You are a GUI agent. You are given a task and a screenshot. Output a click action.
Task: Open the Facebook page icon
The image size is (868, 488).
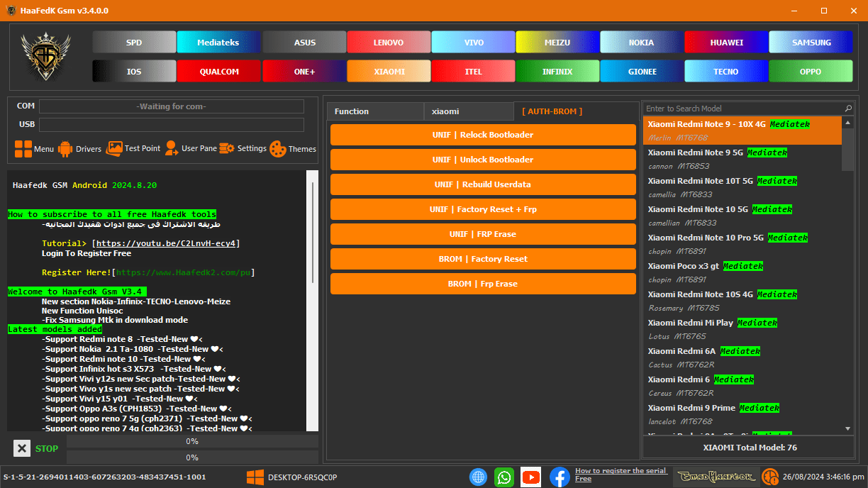click(x=560, y=477)
